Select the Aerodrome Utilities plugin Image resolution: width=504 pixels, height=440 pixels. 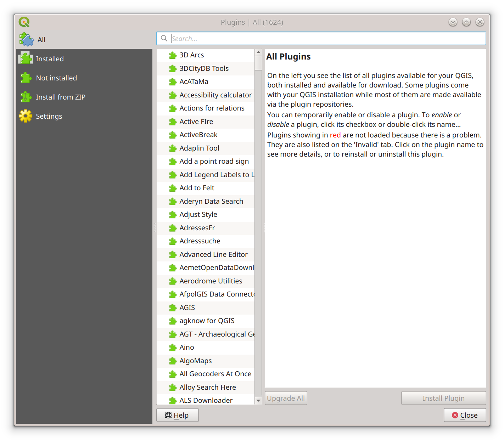[206, 281]
